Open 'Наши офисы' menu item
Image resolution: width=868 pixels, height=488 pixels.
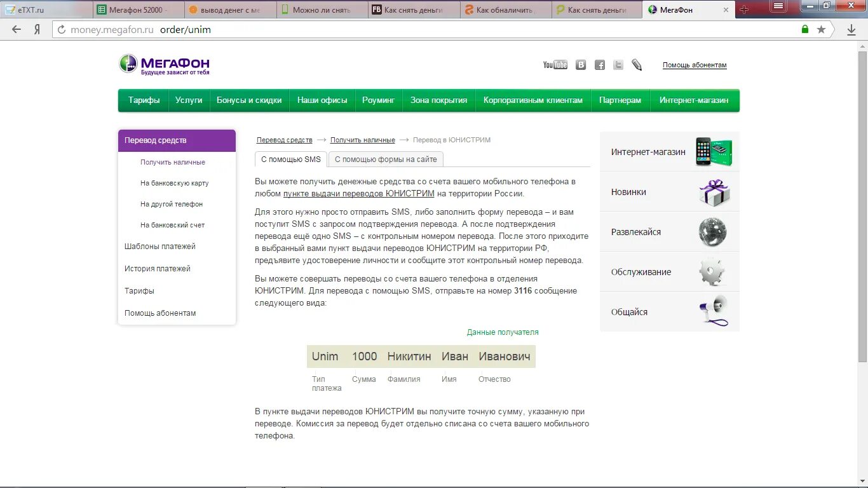pos(322,100)
